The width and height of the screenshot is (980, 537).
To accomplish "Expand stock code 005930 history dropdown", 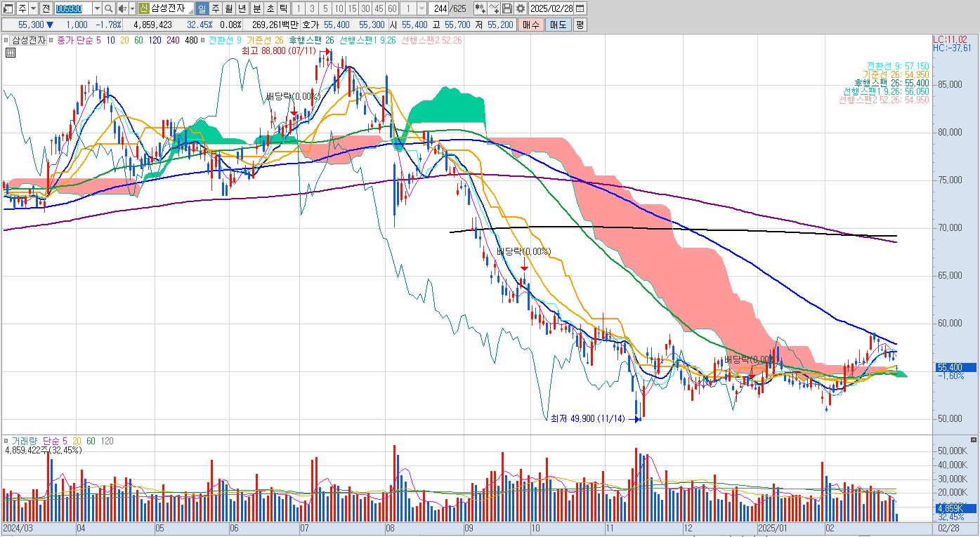I will click(97, 8).
